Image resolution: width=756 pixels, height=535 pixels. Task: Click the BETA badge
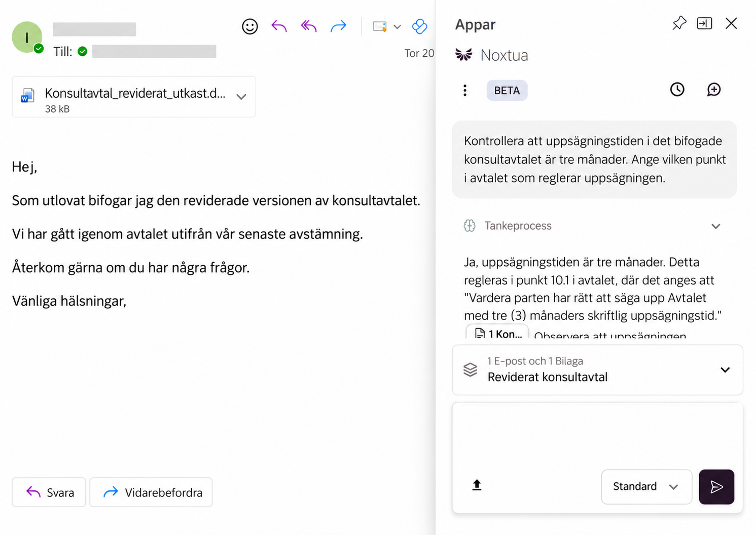pyautogui.click(x=507, y=90)
